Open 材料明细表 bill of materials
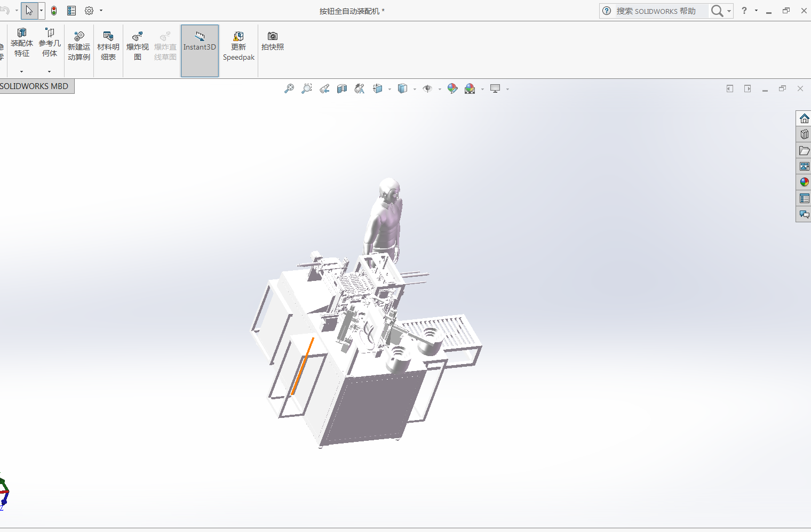This screenshot has height=532, width=811. tap(108, 46)
